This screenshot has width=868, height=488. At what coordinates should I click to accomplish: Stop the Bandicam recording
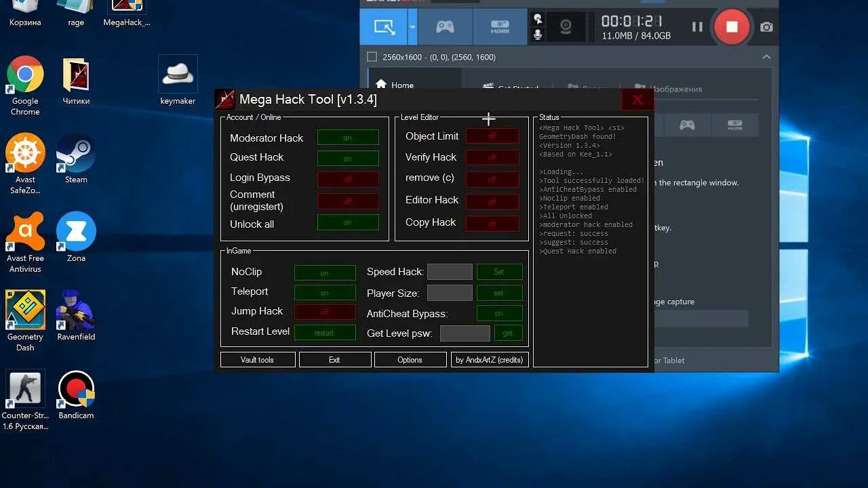[x=732, y=27]
